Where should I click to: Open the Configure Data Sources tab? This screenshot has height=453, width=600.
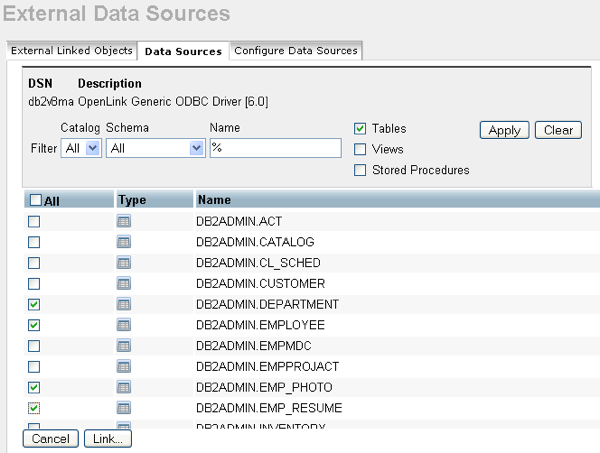point(295,51)
